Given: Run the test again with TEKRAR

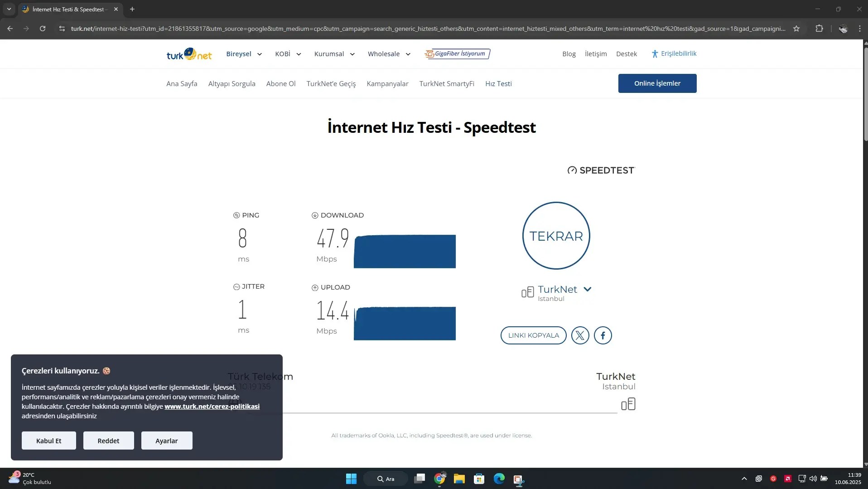Looking at the screenshot, I should click(556, 236).
